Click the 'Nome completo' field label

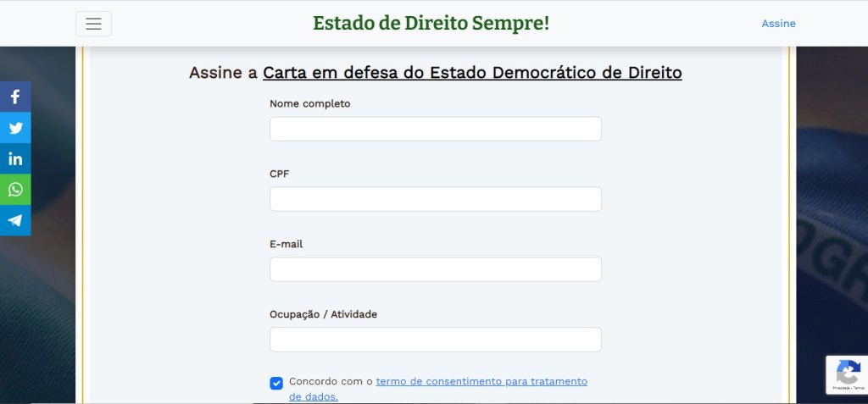coord(309,103)
